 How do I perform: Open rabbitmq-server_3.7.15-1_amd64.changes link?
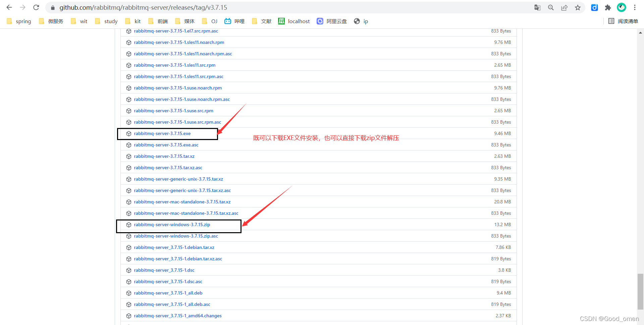tap(177, 316)
